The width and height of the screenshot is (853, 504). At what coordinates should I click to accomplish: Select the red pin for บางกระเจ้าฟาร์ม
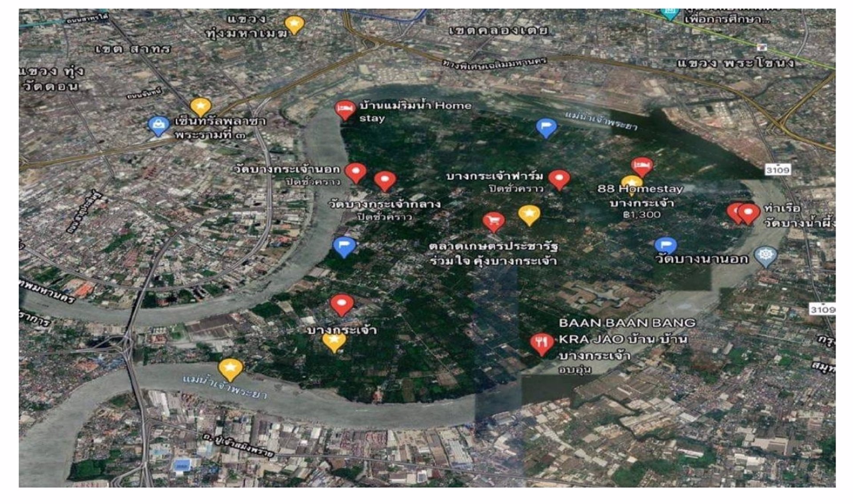[x=559, y=180]
